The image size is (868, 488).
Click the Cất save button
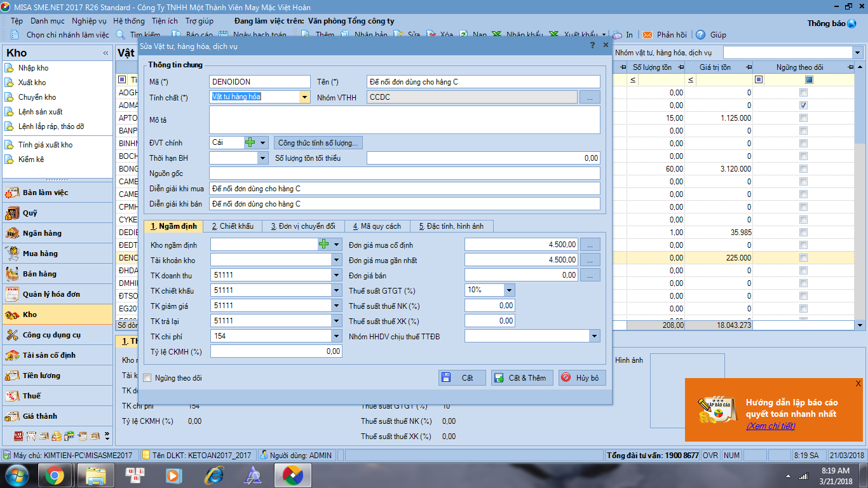click(x=462, y=377)
